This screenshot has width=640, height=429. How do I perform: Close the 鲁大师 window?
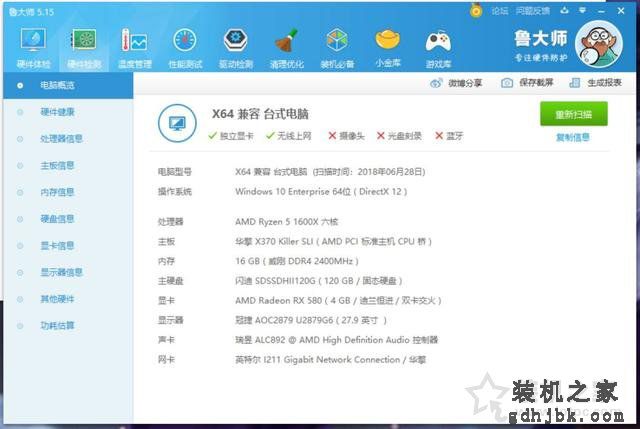click(x=621, y=11)
